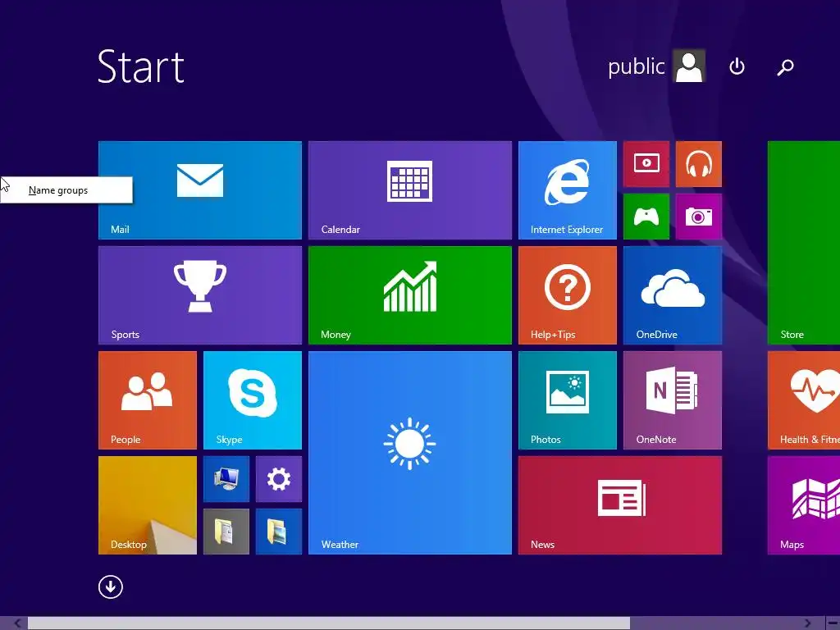The width and height of the screenshot is (840, 630).
Task: Open the Maps tile
Action: (x=804, y=505)
